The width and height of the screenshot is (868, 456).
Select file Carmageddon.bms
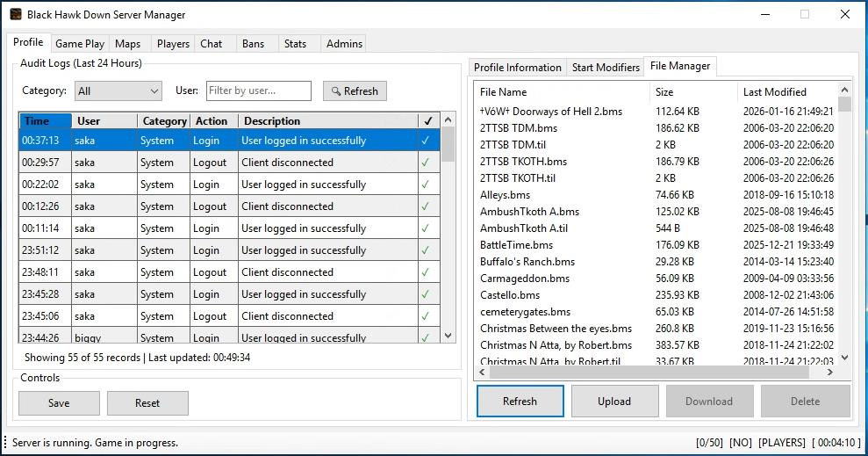pyautogui.click(x=525, y=279)
